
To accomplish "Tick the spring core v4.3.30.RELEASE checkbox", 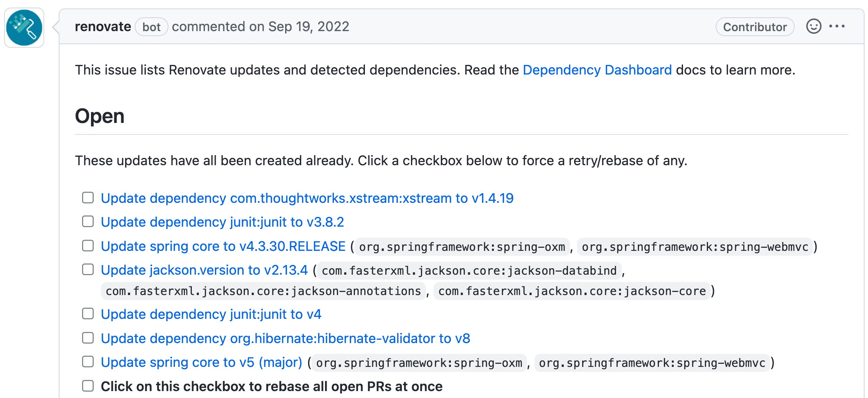I will pos(88,246).
